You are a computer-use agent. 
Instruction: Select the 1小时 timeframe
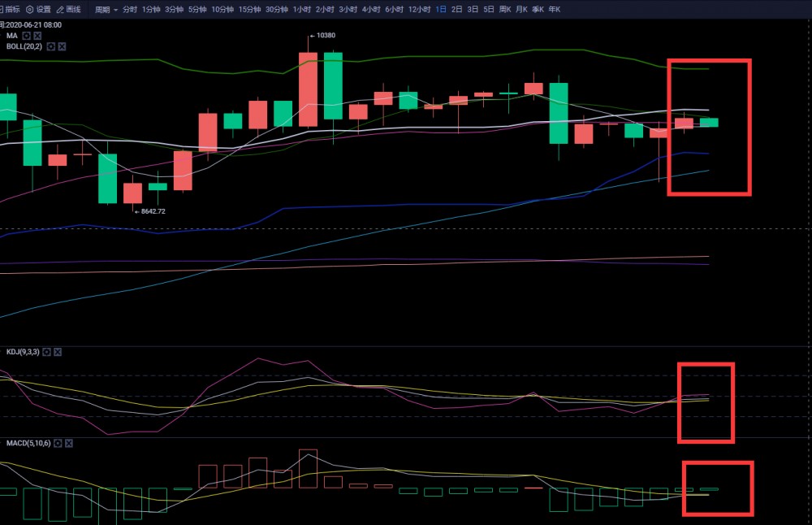301,10
